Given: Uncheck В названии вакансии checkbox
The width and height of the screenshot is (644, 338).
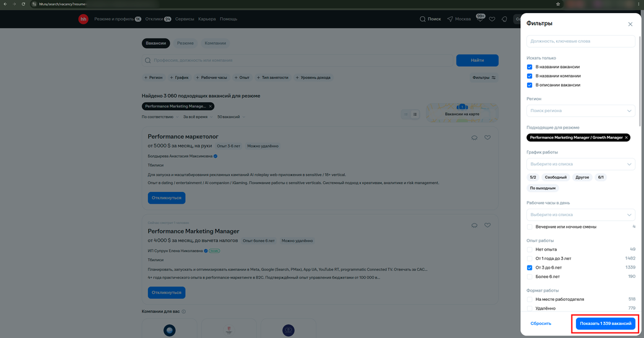Looking at the screenshot, I should click(x=529, y=67).
